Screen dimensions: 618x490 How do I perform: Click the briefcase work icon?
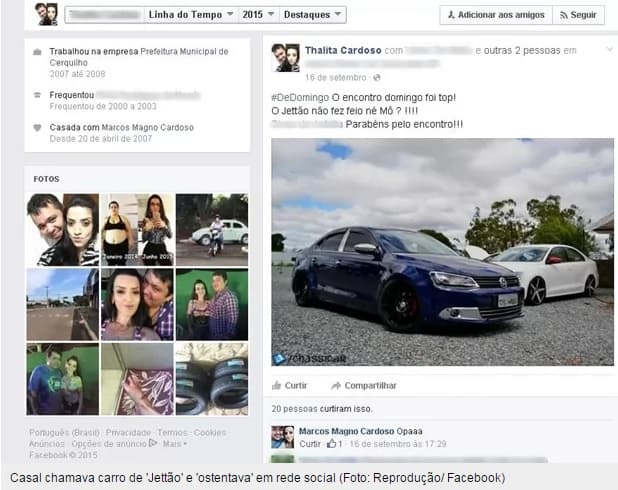pyautogui.click(x=37, y=52)
